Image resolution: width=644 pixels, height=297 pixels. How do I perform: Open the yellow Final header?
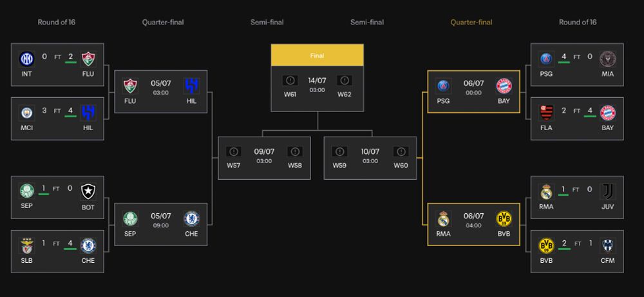317,55
